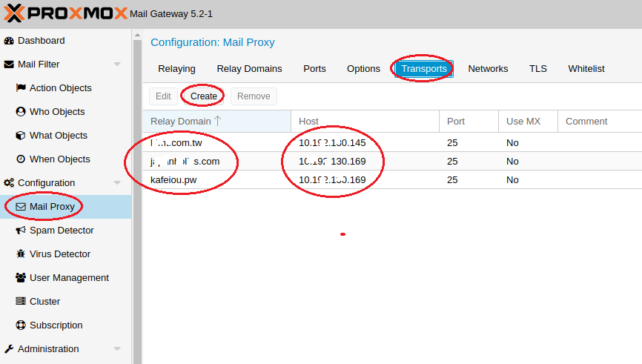
Task: Open the Whitelist tab
Action: tap(586, 69)
